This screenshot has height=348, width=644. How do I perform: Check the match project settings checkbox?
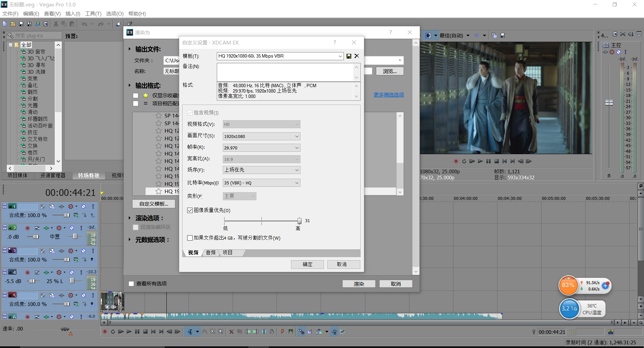click(x=136, y=104)
